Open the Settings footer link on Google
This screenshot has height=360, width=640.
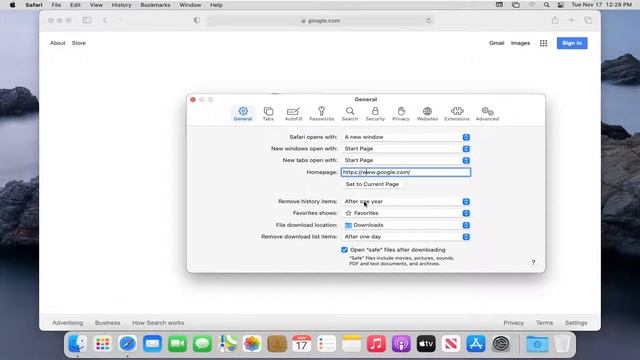click(x=576, y=323)
